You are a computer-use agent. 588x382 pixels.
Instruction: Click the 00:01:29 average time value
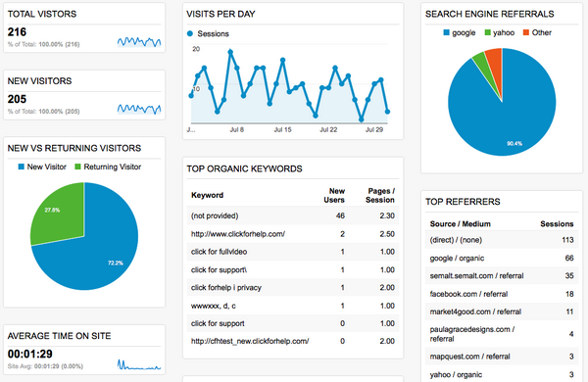coord(30,354)
